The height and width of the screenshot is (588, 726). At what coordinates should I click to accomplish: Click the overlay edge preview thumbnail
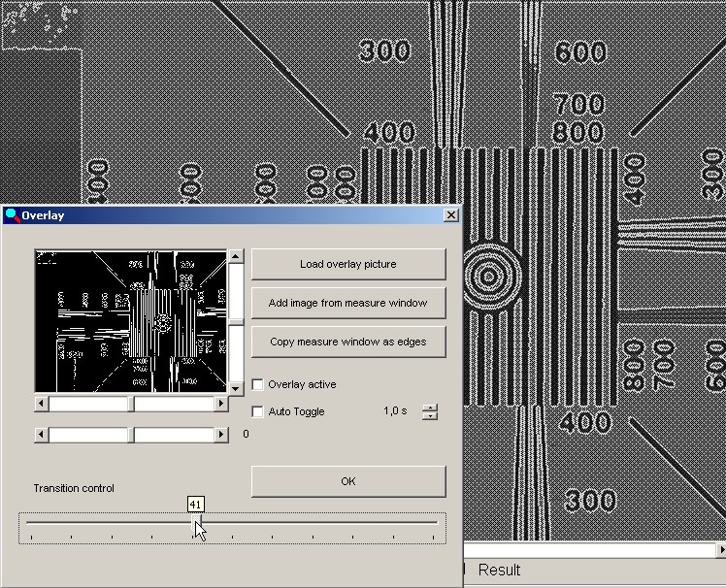pos(130,321)
